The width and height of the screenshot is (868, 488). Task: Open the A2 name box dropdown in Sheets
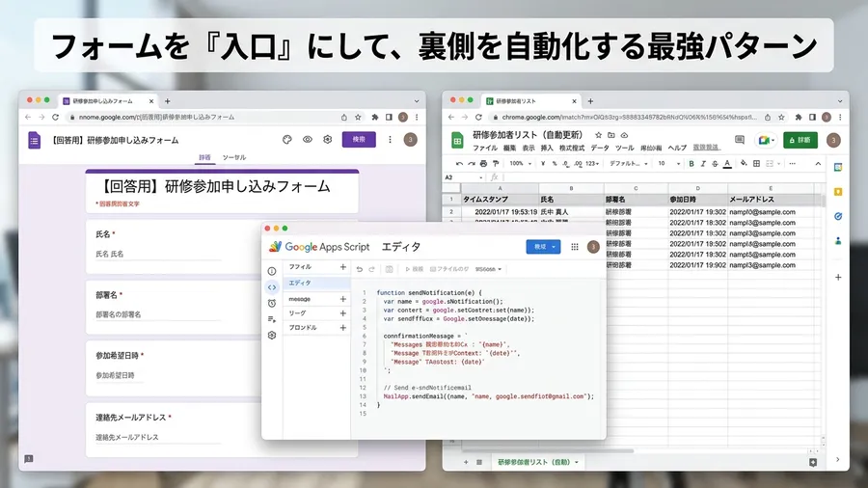pos(480,177)
